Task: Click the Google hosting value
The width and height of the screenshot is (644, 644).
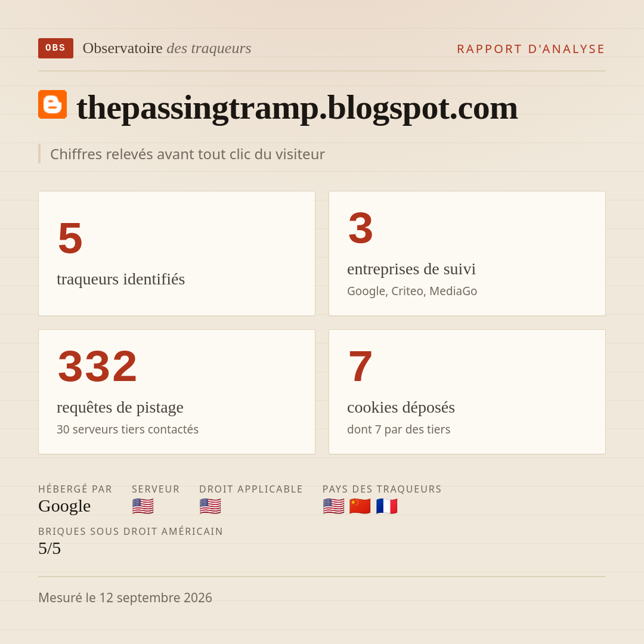Action: pyautogui.click(x=64, y=506)
